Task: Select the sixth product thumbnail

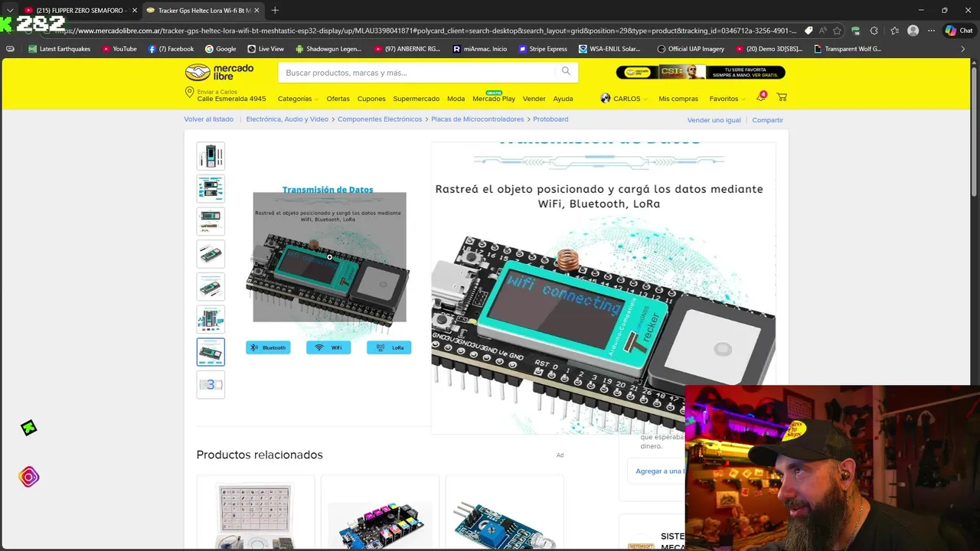Action: click(211, 319)
